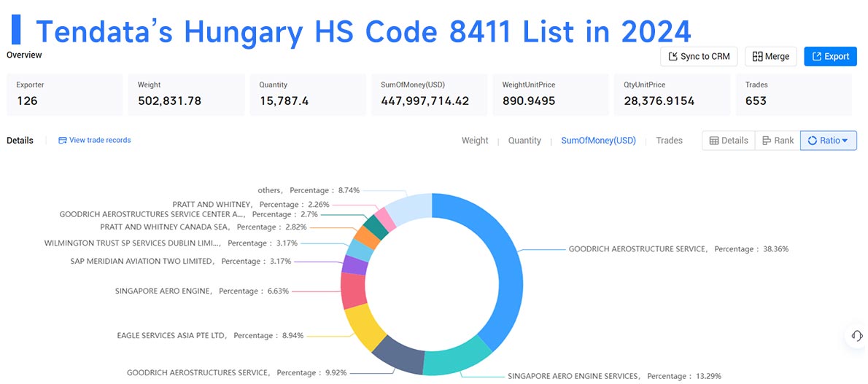Click the Overview heading
The height and width of the screenshot is (384, 868).
[24, 55]
